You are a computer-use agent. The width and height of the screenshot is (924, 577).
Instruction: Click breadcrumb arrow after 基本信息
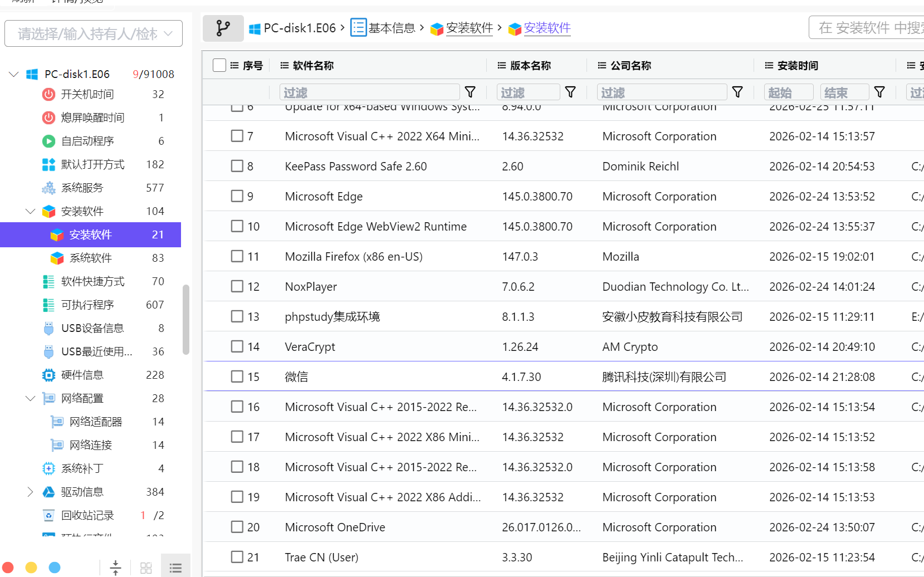[x=422, y=27]
